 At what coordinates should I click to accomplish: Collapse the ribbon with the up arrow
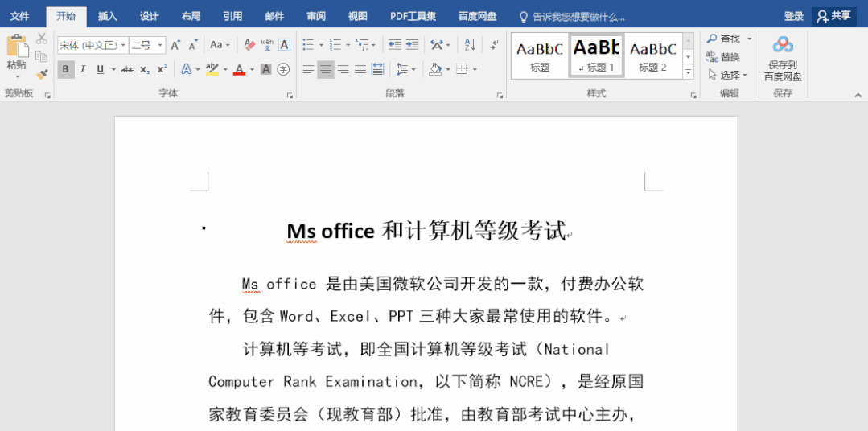click(858, 95)
